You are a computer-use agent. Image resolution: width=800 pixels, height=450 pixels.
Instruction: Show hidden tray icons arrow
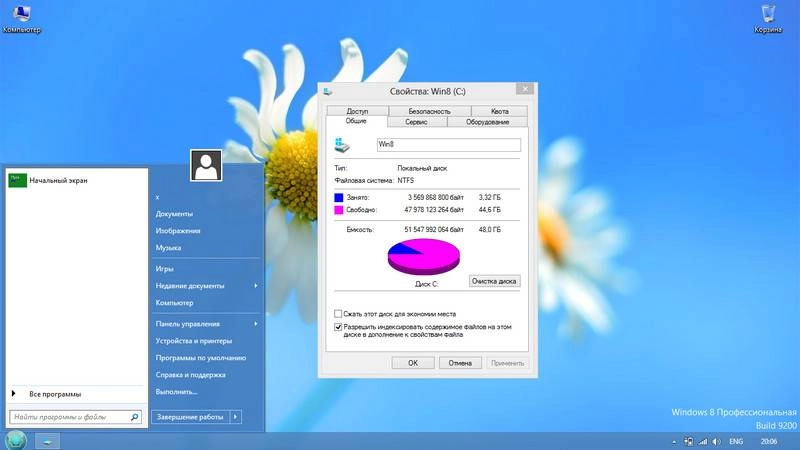tap(674, 442)
